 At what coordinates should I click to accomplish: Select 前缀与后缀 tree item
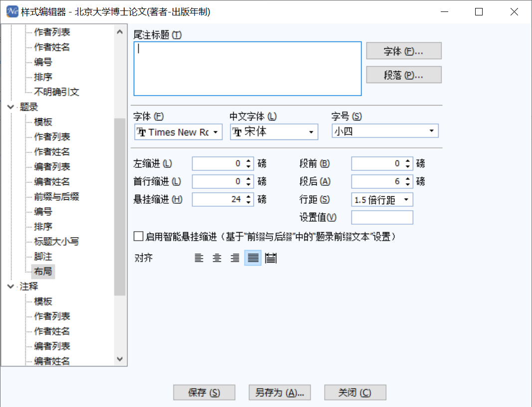57,197
